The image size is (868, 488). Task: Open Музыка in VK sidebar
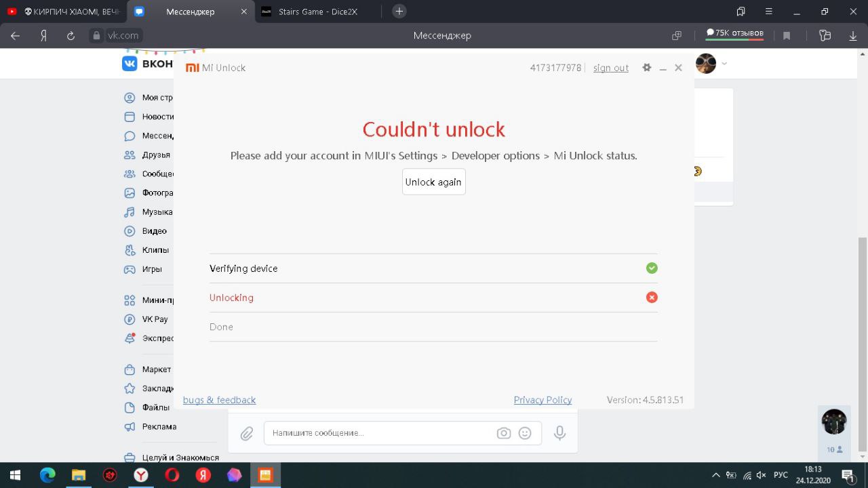[149, 212]
